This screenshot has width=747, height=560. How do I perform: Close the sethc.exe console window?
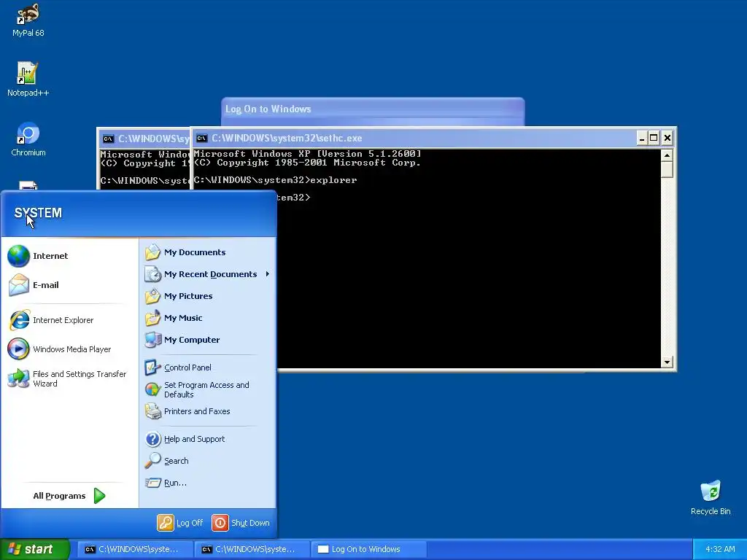click(667, 138)
